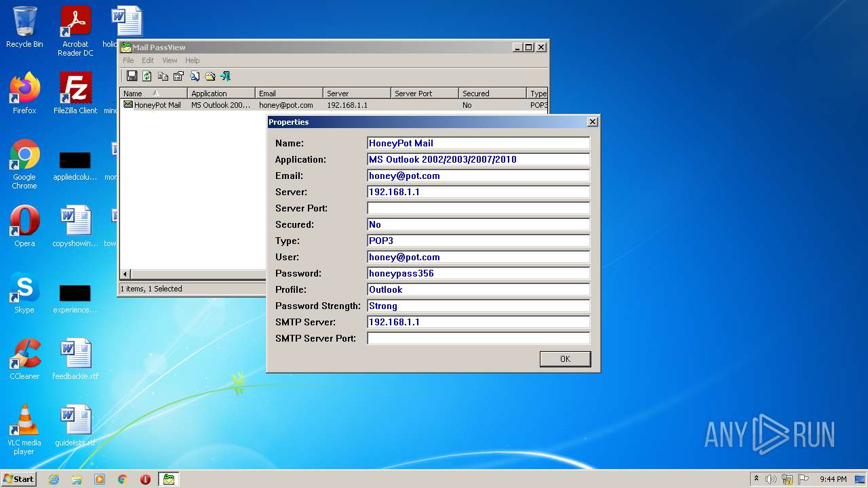The image size is (868, 488).
Task: Open the Google Chrome desktop shortcut
Action: pyautogui.click(x=24, y=164)
